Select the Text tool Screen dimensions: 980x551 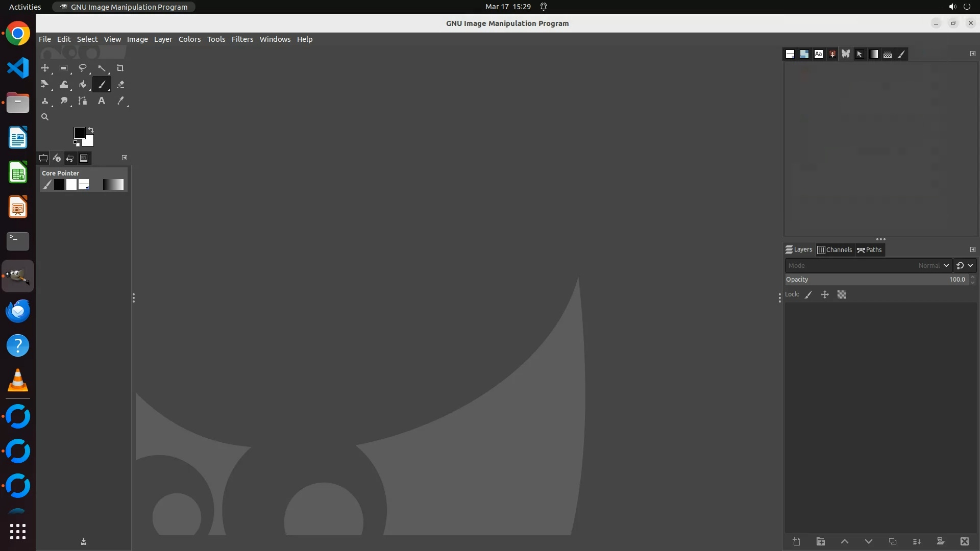[x=101, y=101]
